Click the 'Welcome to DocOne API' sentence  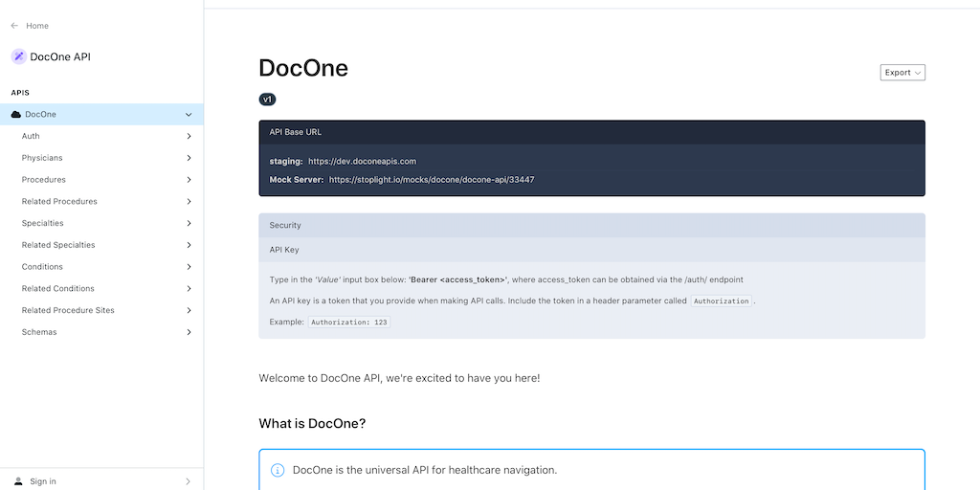point(399,378)
